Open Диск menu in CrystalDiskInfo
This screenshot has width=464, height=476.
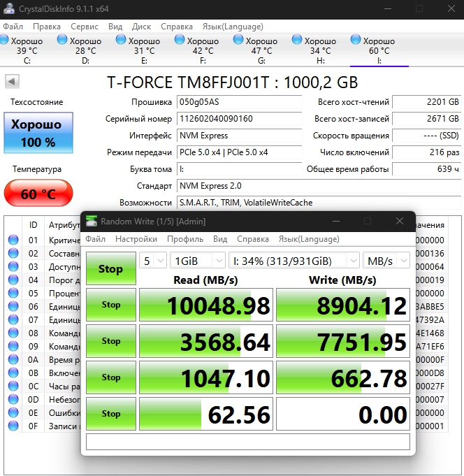[141, 27]
